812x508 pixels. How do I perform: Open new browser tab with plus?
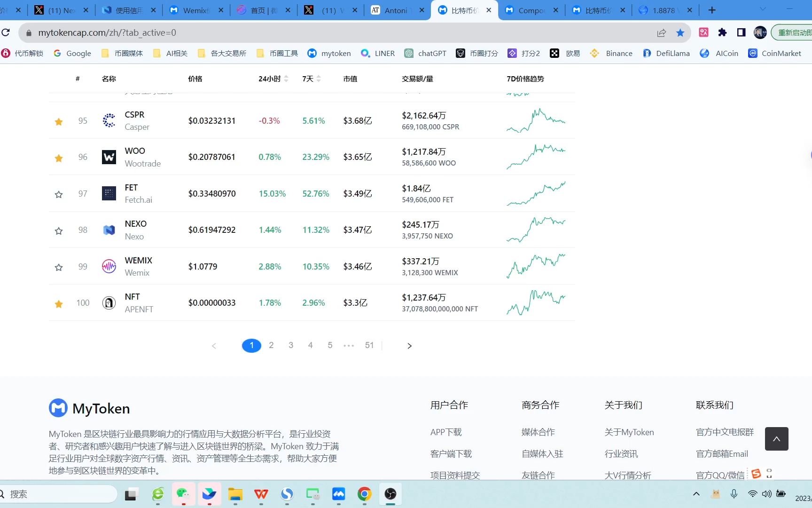(712, 10)
